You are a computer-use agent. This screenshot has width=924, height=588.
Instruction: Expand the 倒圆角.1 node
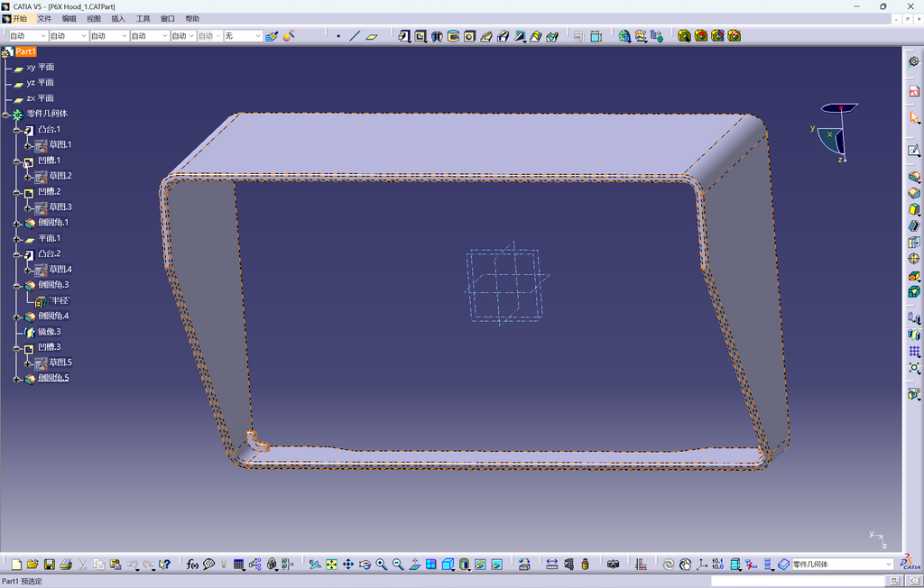16,224
